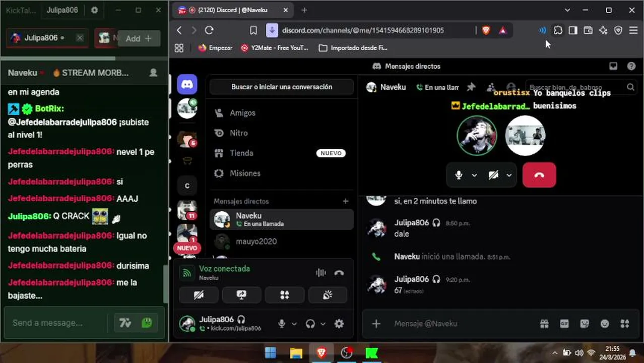This screenshot has width=644, height=363.
Task: Open the browser extensions puzzle icon
Action: 558,30
